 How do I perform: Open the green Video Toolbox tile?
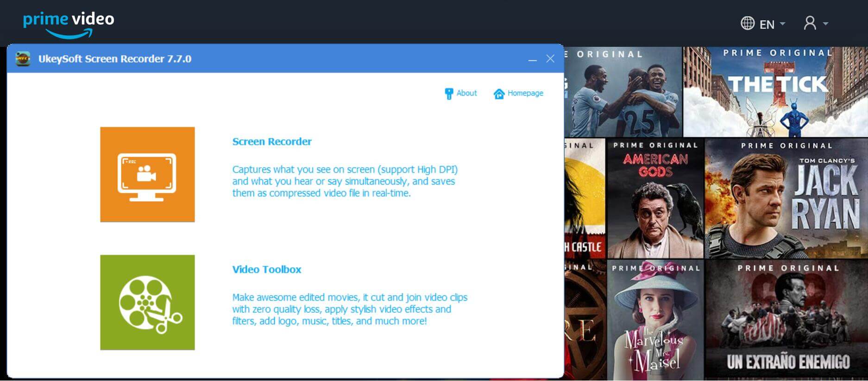(x=147, y=302)
